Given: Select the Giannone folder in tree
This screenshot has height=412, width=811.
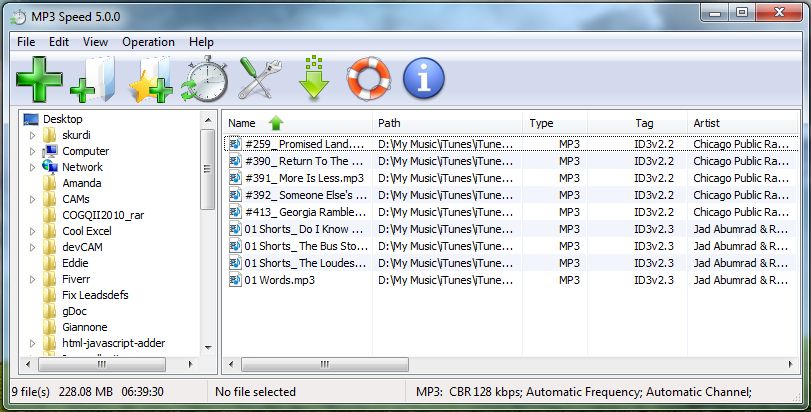Looking at the screenshot, I should (x=84, y=327).
